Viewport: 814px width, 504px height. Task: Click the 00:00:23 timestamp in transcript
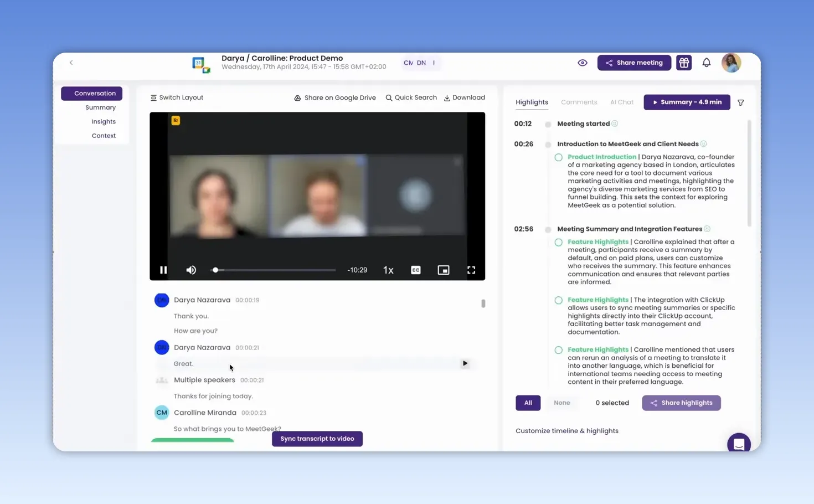point(254,413)
